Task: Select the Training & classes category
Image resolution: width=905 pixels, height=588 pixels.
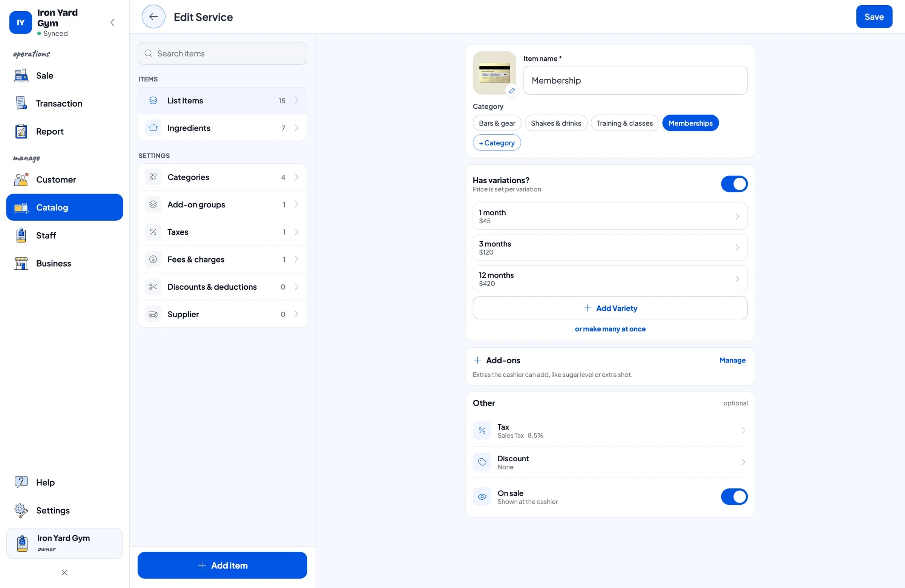Action: point(624,123)
